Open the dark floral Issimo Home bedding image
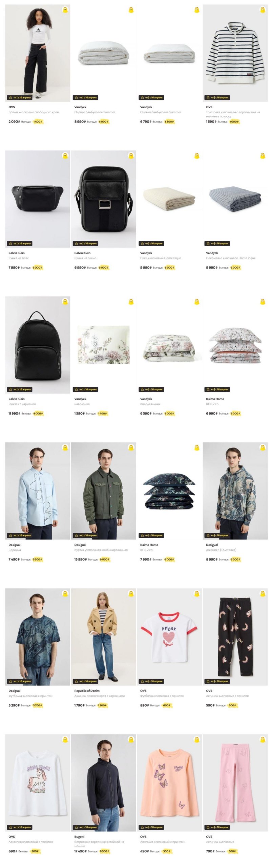The height and width of the screenshot is (868, 271). click(169, 491)
